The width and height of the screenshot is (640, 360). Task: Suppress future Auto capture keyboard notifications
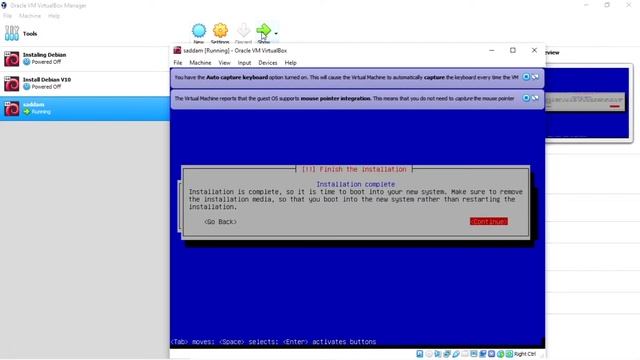(535, 77)
